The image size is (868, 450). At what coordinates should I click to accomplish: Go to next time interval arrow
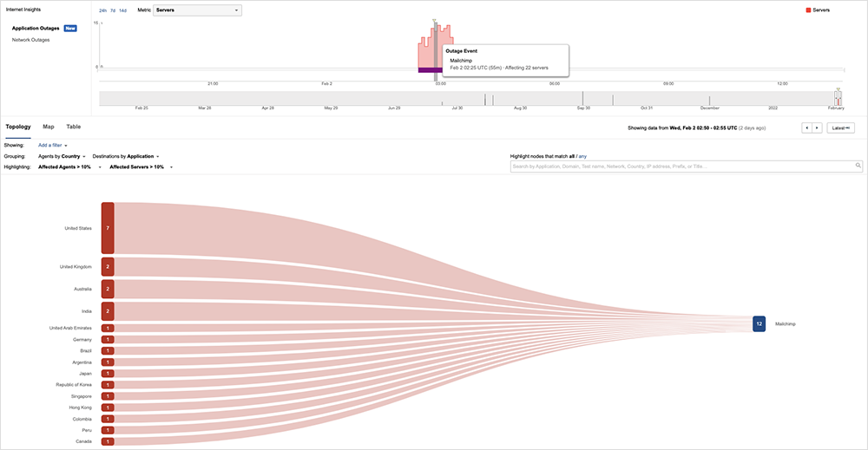tap(817, 127)
